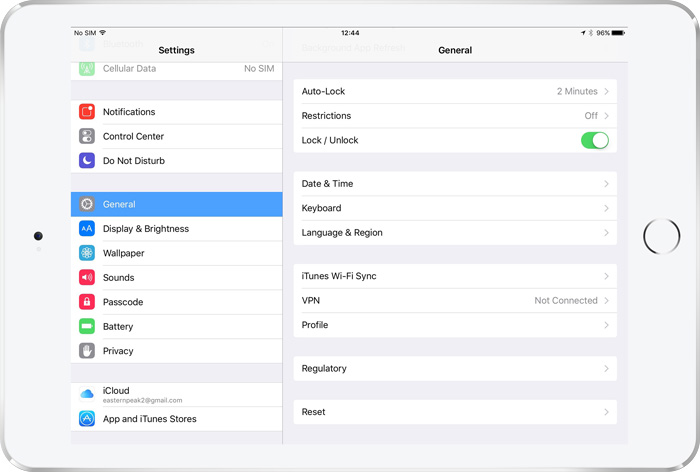The image size is (700, 472).
Task: Select Display & Brightness in the sidebar
Action: (x=176, y=229)
